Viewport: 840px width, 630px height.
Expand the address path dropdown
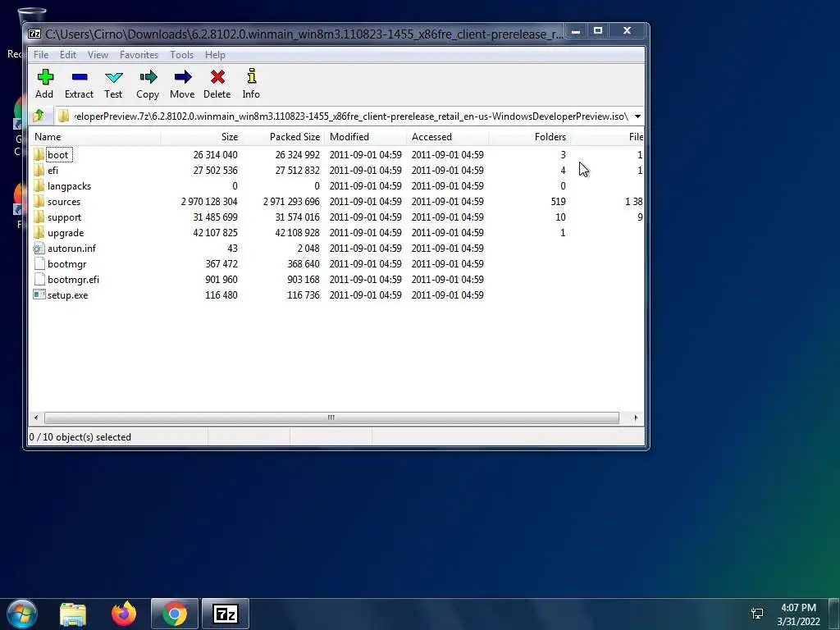click(637, 116)
